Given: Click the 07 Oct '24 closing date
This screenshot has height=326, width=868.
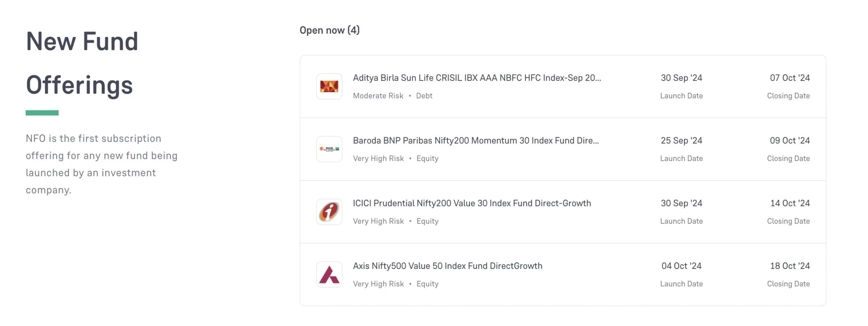Looking at the screenshot, I should click(789, 78).
